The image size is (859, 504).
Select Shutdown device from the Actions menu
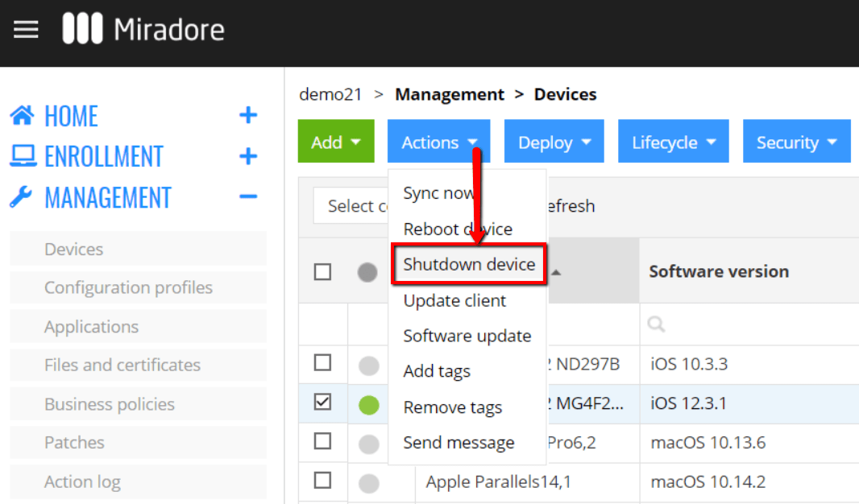[468, 264]
